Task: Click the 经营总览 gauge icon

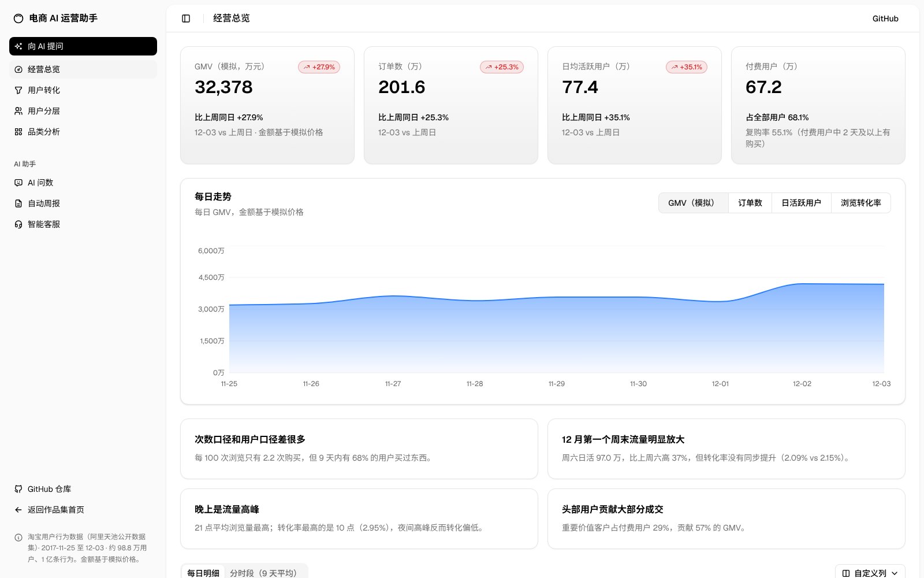Action: [x=18, y=69]
